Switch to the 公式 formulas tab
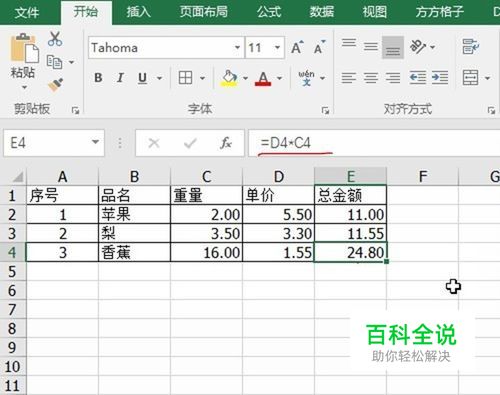 coord(269,12)
